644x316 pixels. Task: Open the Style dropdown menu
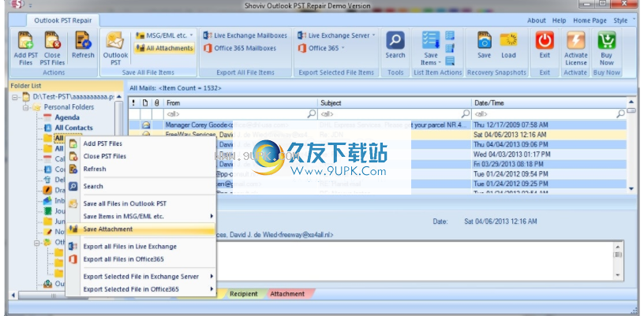(x=623, y=20)
